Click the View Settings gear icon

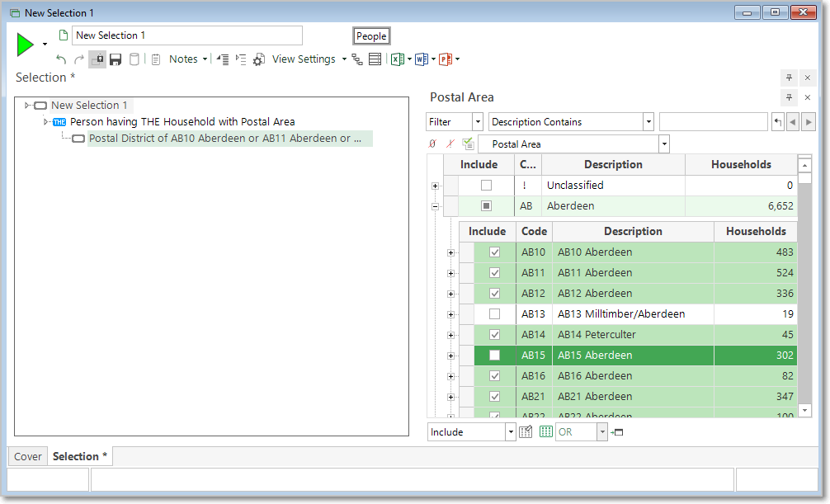(258, 59)
